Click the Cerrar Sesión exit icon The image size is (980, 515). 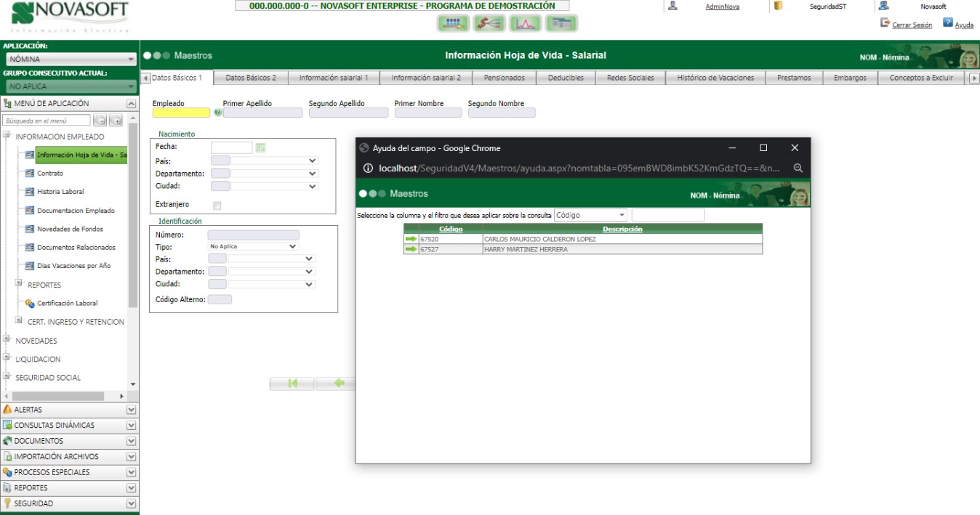point(885,23)
